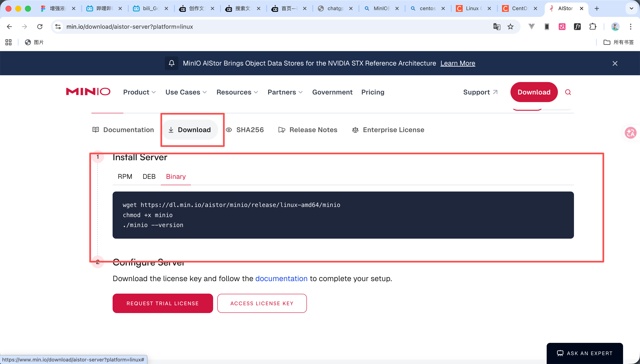Click the Google Translate icon in address bar
The image size is (640, 364).
497,26
